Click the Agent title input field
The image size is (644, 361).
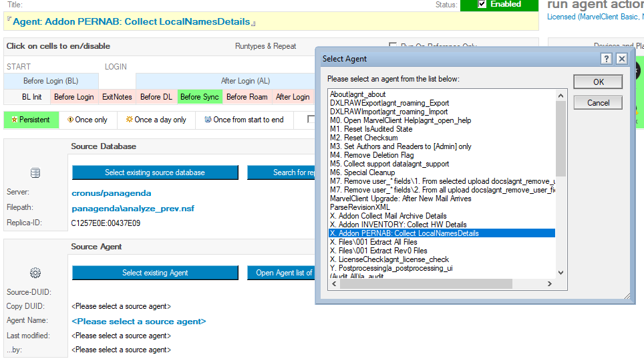[x=271, y=21]
